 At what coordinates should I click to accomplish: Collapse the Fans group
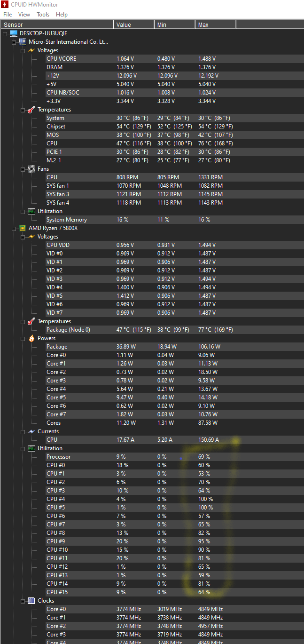coord(23,169)
